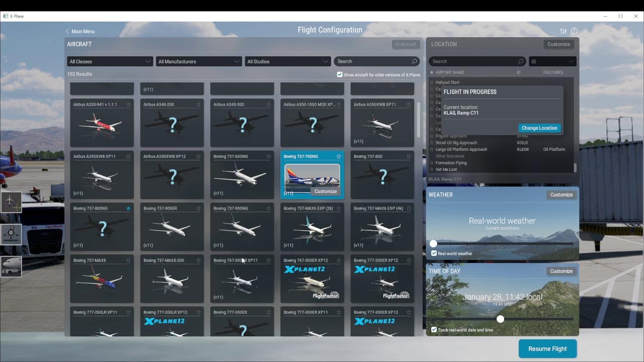644x362 pixels.
Task: Open the top-down aircraft map sidebar icon
Action: 11,202
